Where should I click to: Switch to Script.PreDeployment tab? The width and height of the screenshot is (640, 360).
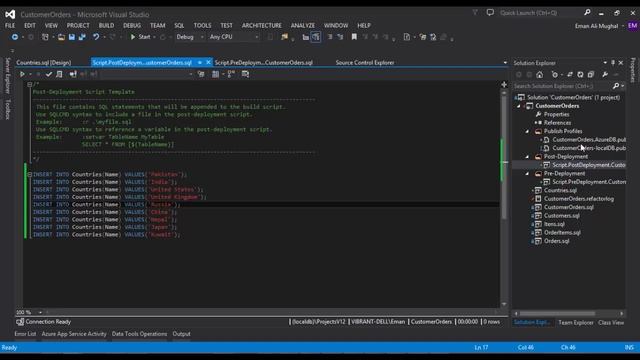(264, 63)
